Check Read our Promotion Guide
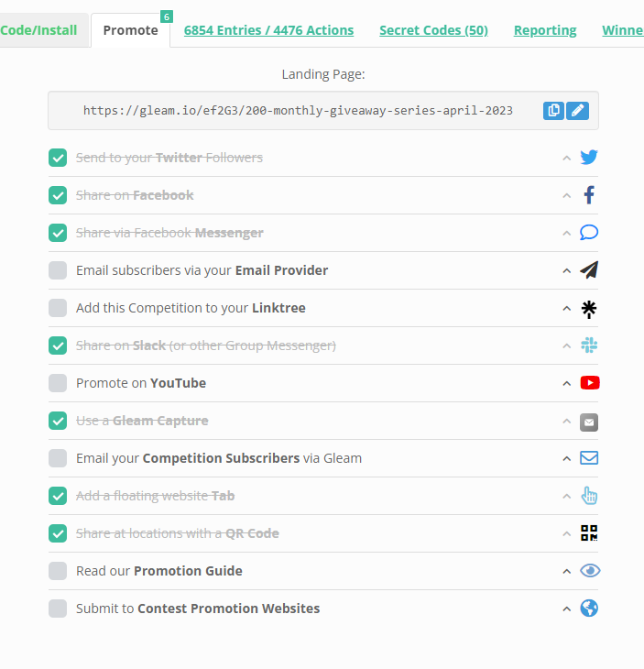 [58, 570]
